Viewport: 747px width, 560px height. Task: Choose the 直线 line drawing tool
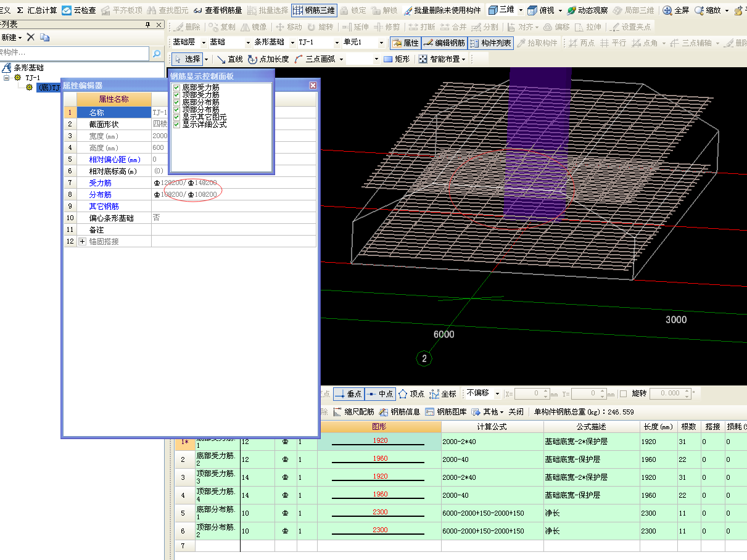[x=230, y=59]
